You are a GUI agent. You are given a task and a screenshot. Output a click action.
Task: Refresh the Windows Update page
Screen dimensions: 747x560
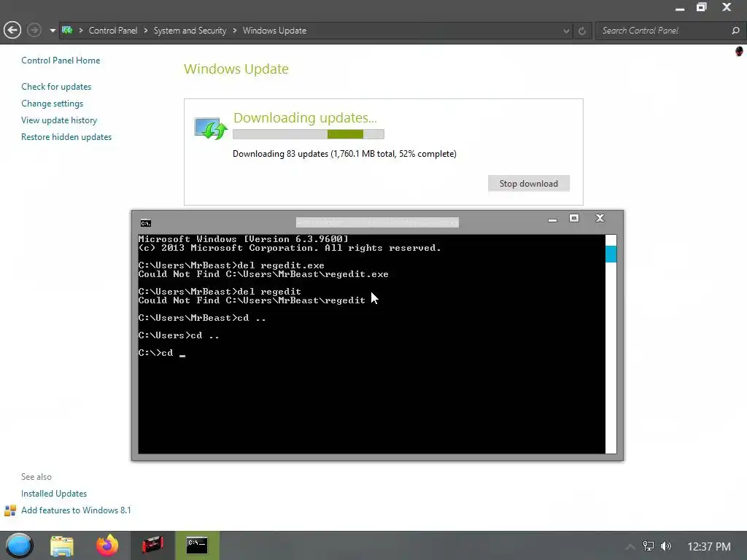click(581, 31)
